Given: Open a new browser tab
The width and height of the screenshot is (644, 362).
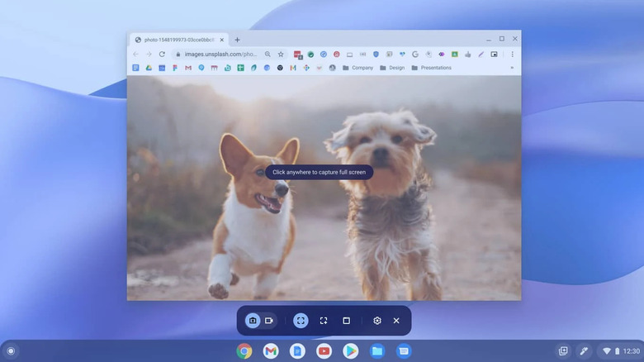Looking at the screenshot, I should point(237,40).
